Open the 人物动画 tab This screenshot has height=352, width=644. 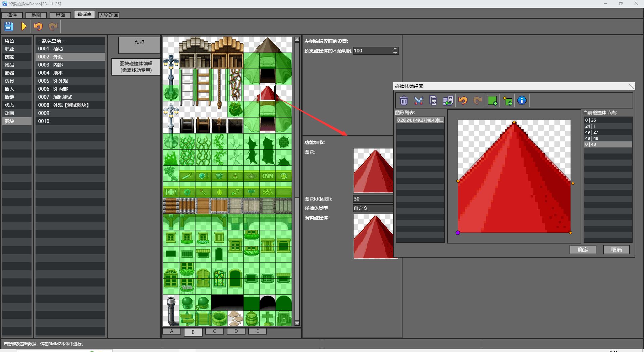(109, 15)
